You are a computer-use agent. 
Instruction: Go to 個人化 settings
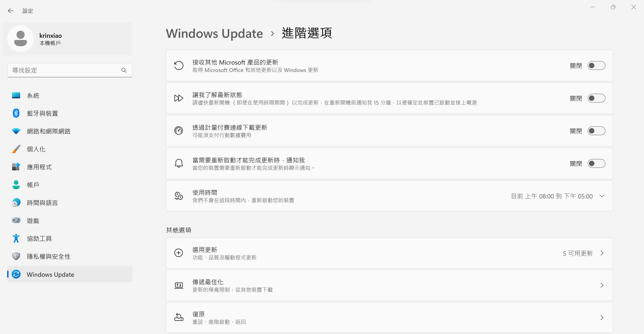(70, 149)
